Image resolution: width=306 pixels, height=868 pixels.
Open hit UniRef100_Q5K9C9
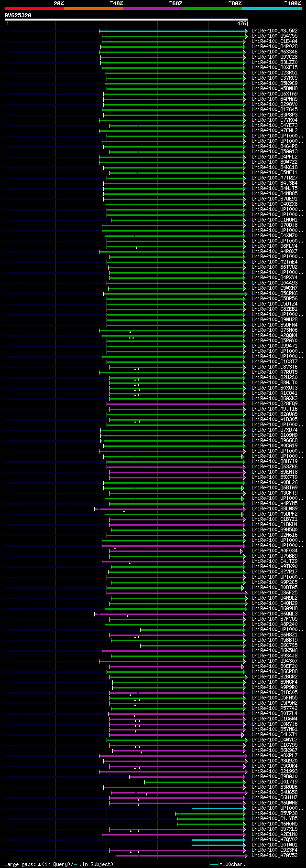point(274,83)
